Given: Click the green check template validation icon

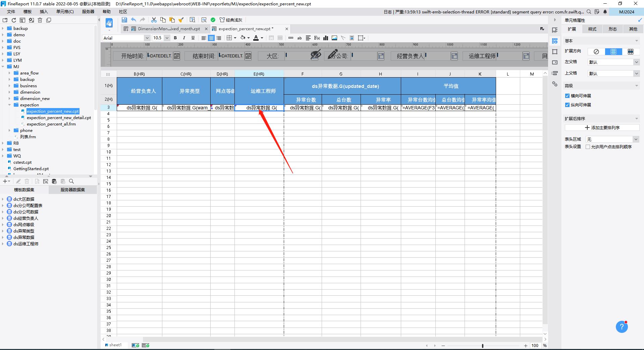Looking at the screenshot, I should (213, 20).
